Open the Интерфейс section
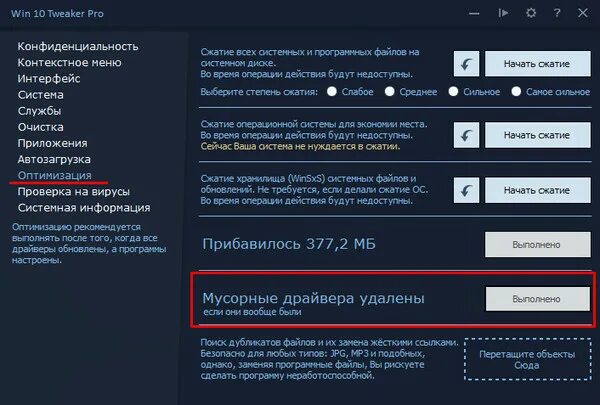Screen dimensions: 600x405 [x=49, y=78]
